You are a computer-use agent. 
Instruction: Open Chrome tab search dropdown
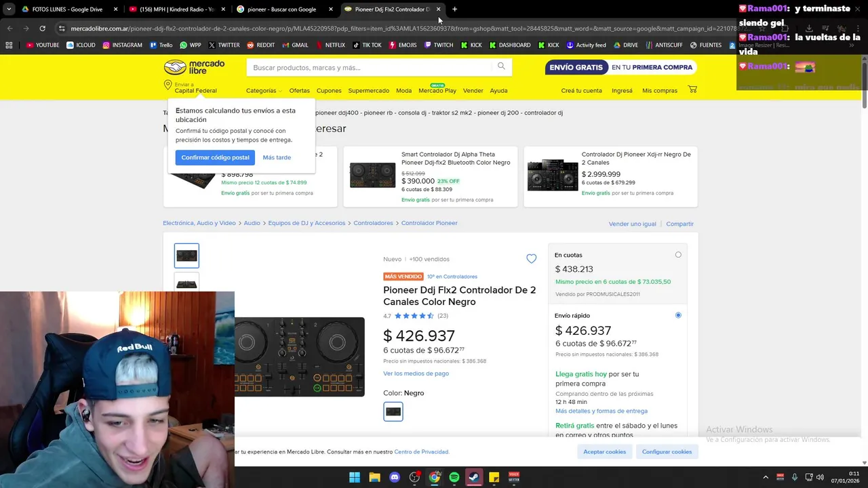click(x=9, y=9)
